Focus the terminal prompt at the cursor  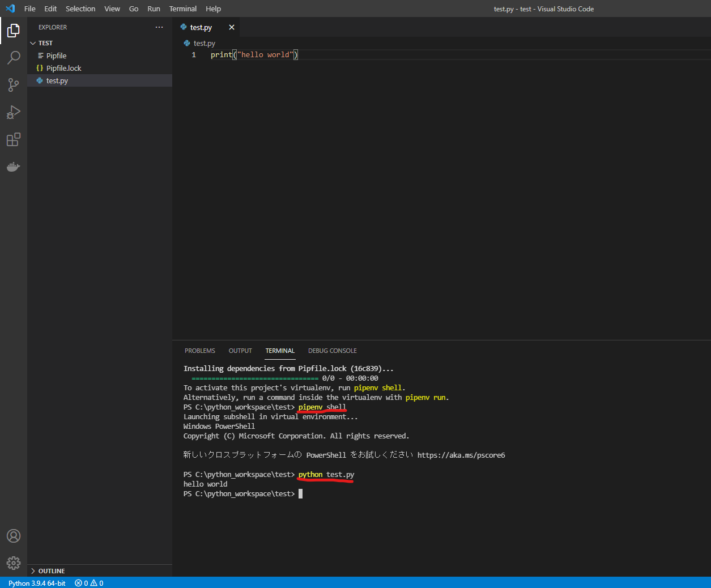click(300, 494)
